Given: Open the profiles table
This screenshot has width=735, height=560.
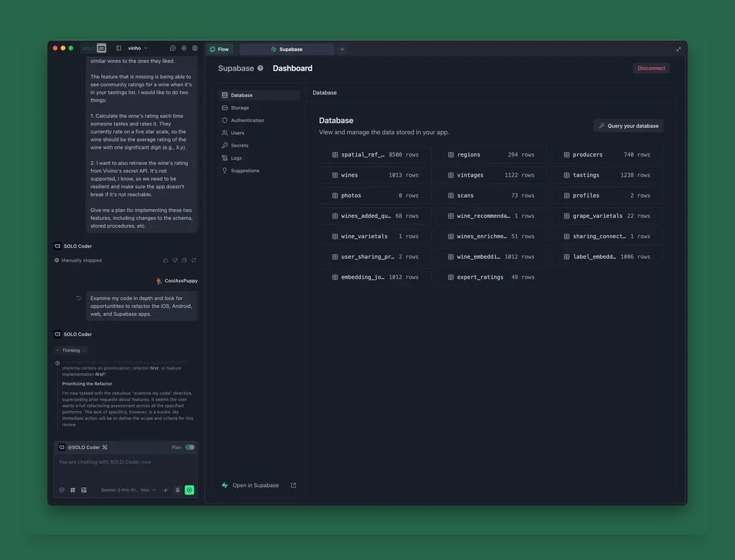Looking at the screenshot, I should pyautogui.click(x=606, y=195).
